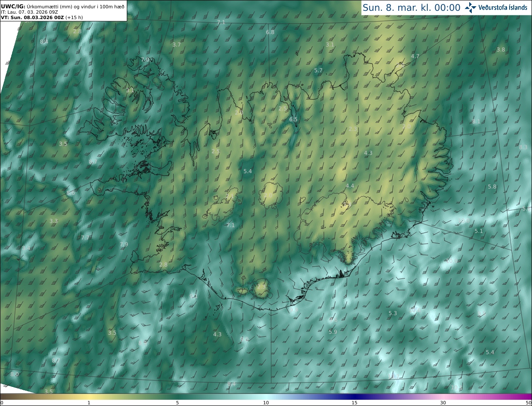
Task: Click the dark blue color scale section at 15
Action: click(x=355, y=397)
